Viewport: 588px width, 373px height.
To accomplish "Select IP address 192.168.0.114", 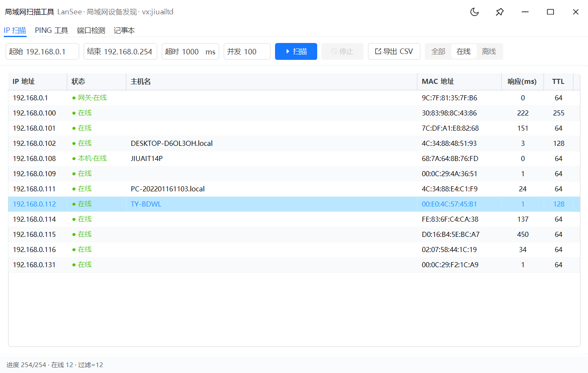I will tap(34, 219).
